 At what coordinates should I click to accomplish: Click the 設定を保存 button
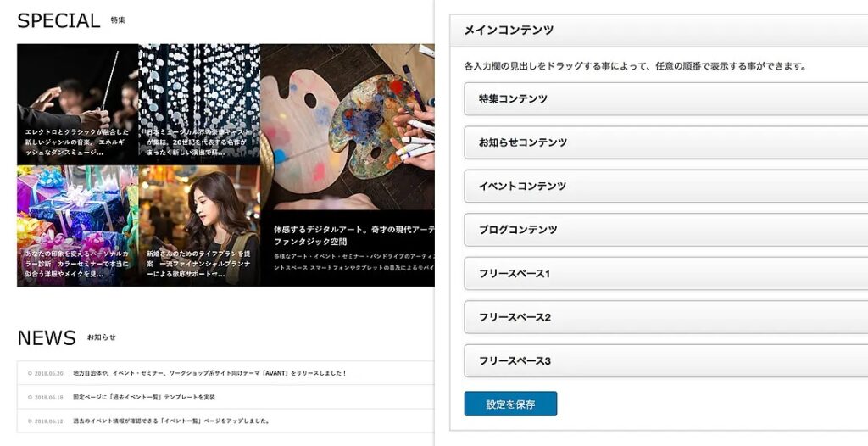coord(510,404)
